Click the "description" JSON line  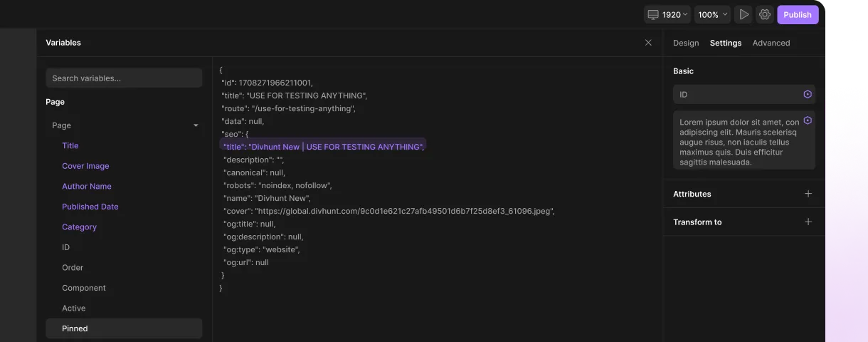[254, 160]
